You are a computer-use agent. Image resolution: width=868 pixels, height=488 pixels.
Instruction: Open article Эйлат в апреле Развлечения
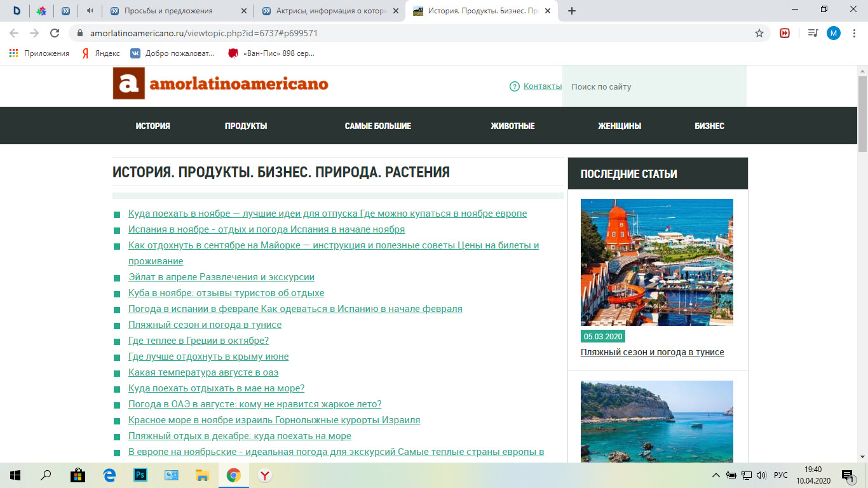tap(221, 277)
